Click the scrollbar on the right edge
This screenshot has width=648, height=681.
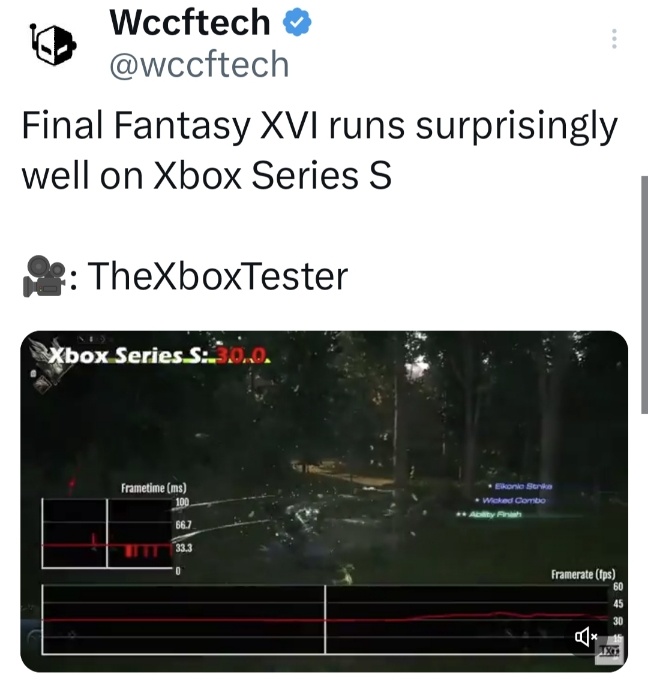click(x=644, y=294)
